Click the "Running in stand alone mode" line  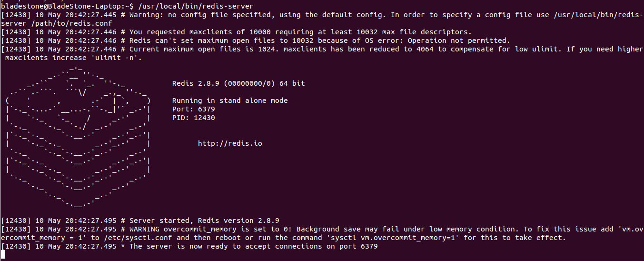(230, 100)
